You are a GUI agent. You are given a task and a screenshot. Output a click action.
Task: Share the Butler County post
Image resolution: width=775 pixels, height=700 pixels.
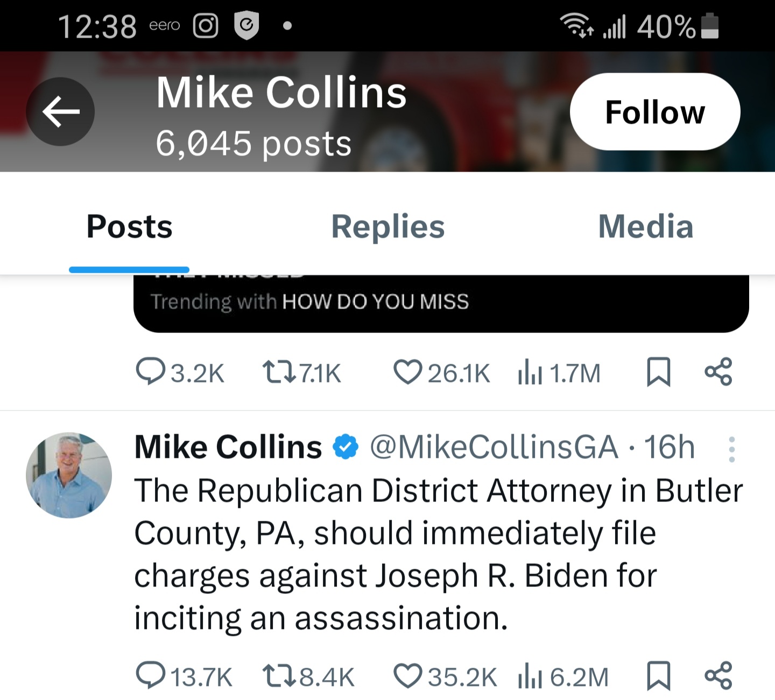pos(718,675)
